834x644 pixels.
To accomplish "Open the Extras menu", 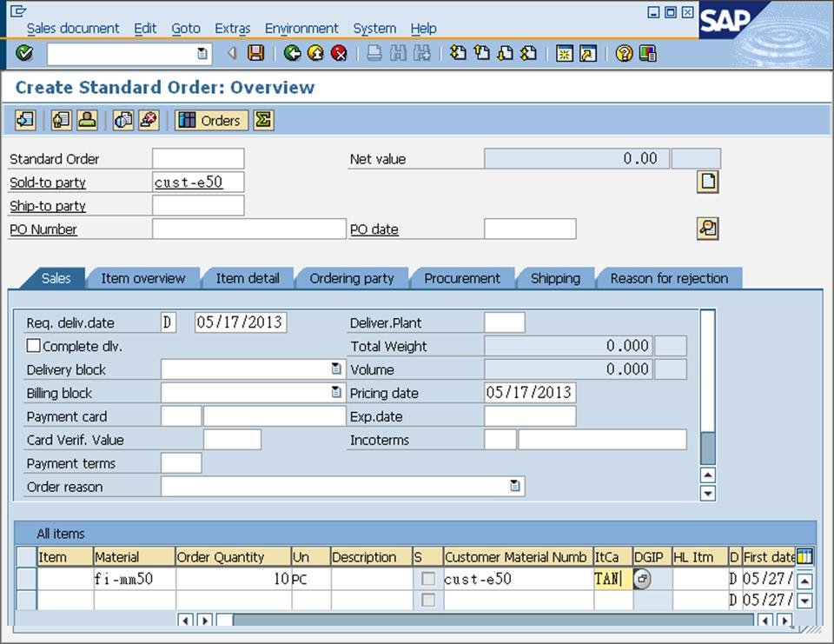I will [233, 28].
